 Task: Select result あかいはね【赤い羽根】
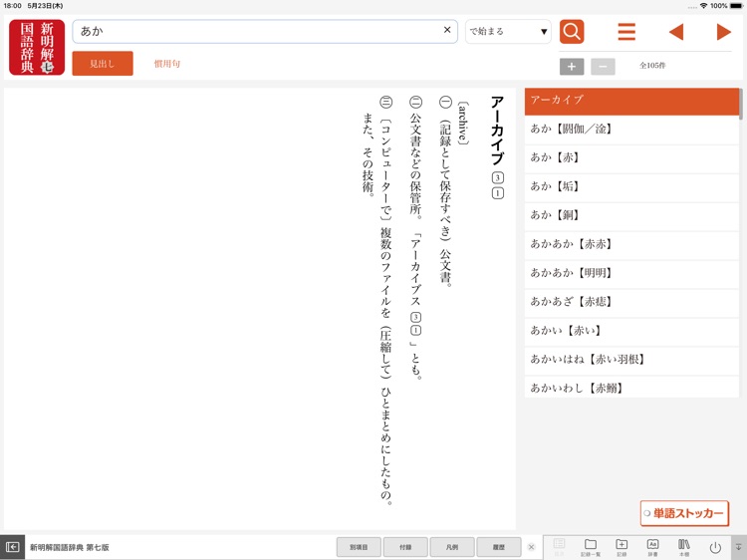(631, 360)
